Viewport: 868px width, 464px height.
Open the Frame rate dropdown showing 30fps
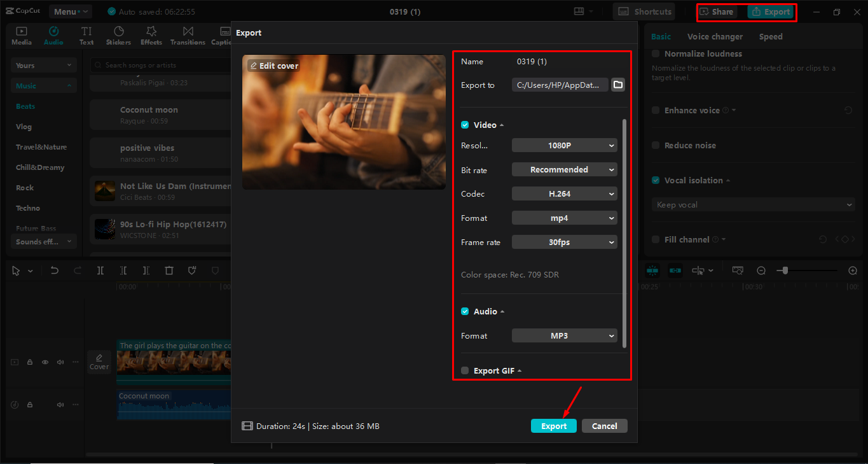pyautogui.click(x=565, y=242)
